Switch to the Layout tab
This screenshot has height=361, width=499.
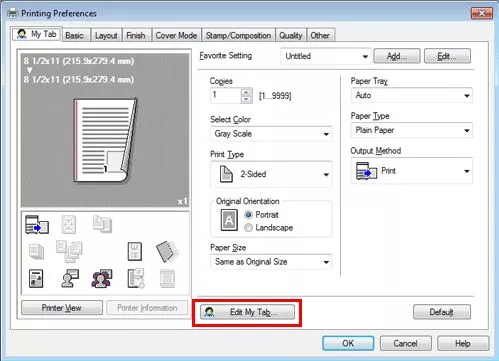(x=106, y=35)
